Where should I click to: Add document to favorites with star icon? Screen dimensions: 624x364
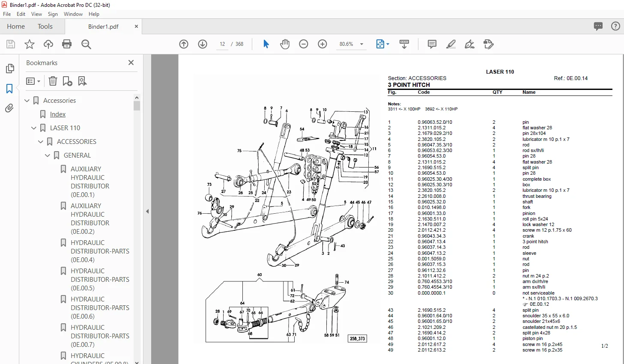coord(30,44)
